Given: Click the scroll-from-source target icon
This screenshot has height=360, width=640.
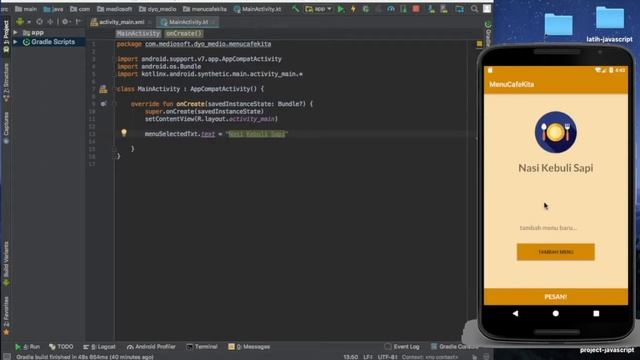Looking at the screenshot, I should tap(39, 22).
